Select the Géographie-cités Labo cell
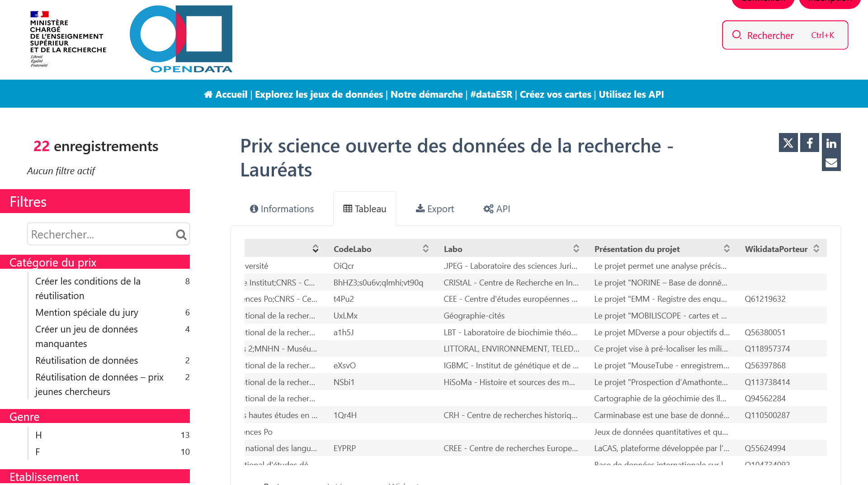The height and width of the screenshot is (485, 868). (474, 315)
